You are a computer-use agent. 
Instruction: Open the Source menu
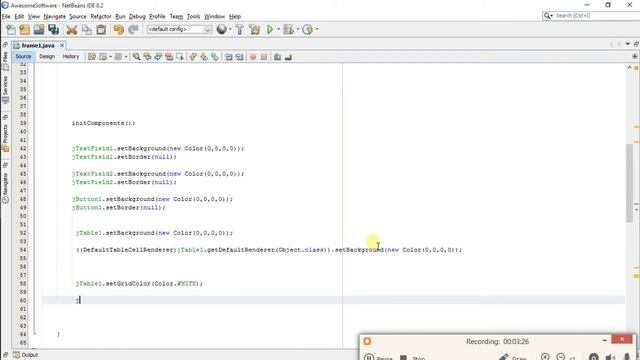pyautogui.click(x=78, y=16)
